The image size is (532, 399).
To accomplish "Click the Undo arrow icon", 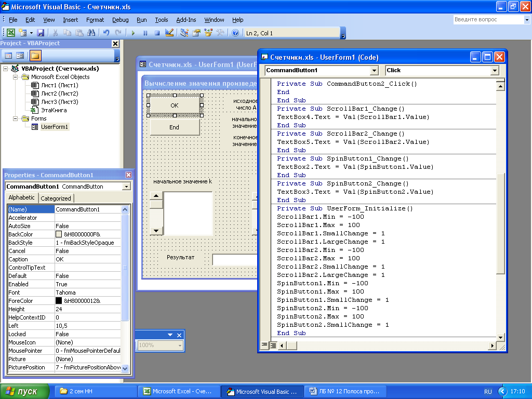I will 106,33.
